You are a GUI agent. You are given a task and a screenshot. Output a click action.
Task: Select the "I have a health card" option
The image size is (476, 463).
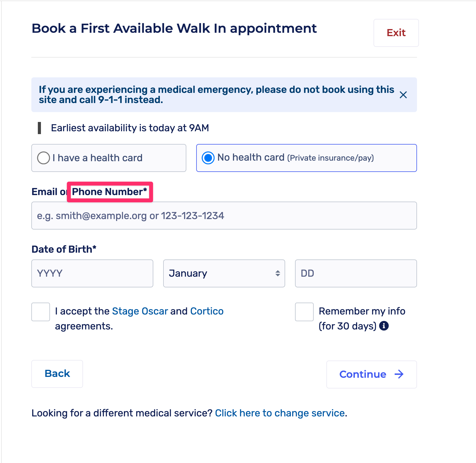[x=44, y=158]
